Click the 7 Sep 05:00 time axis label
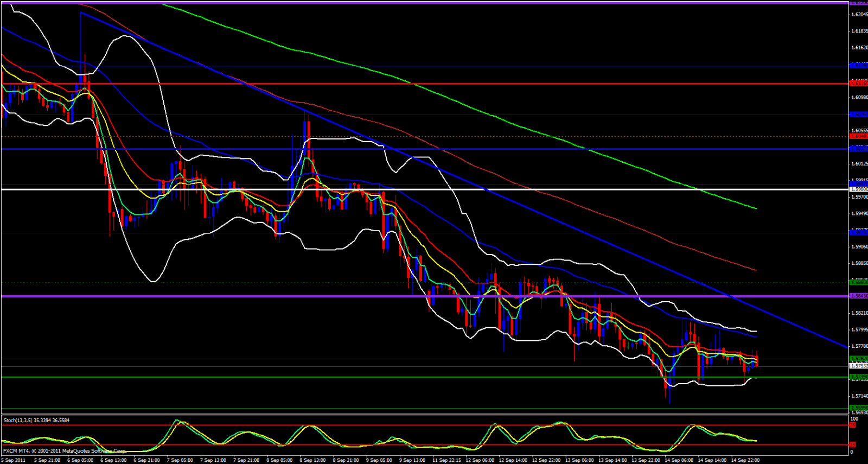Screen dimensions: 868x464 coord(180,460)
